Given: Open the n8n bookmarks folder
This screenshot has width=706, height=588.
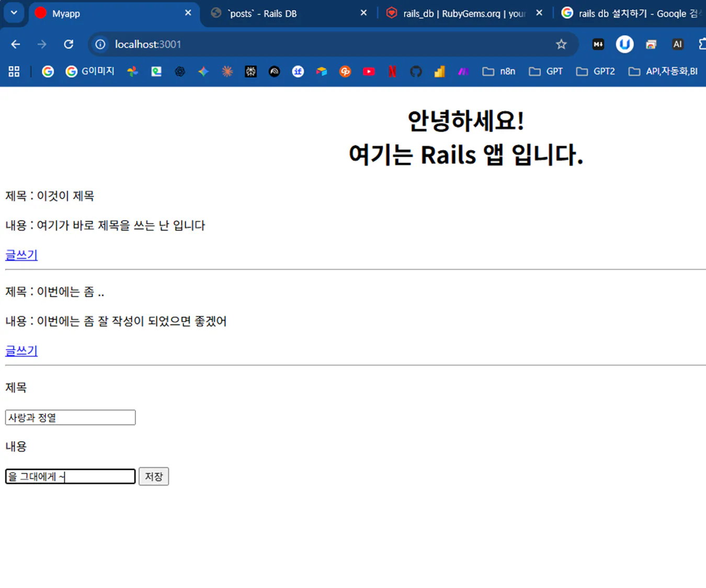Looking at the screenshot, I should [x=498, y=72].
